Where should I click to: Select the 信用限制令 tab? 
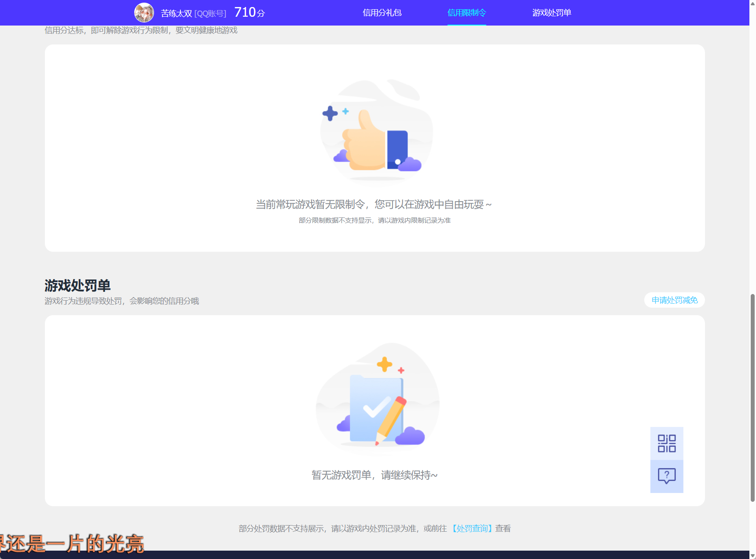[x=467, y=13]
